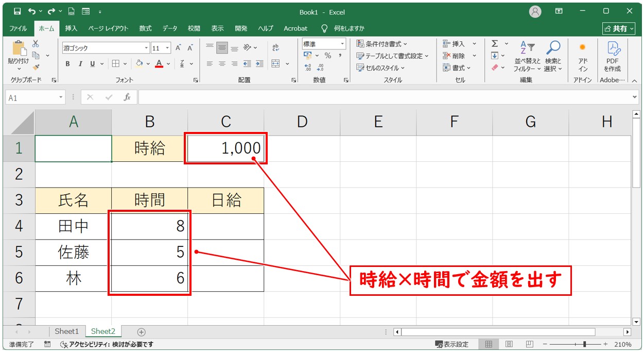Increase font size with large A icon
Image resolution: width=644 pixels, height=352 pixels.
coord(178,48)
